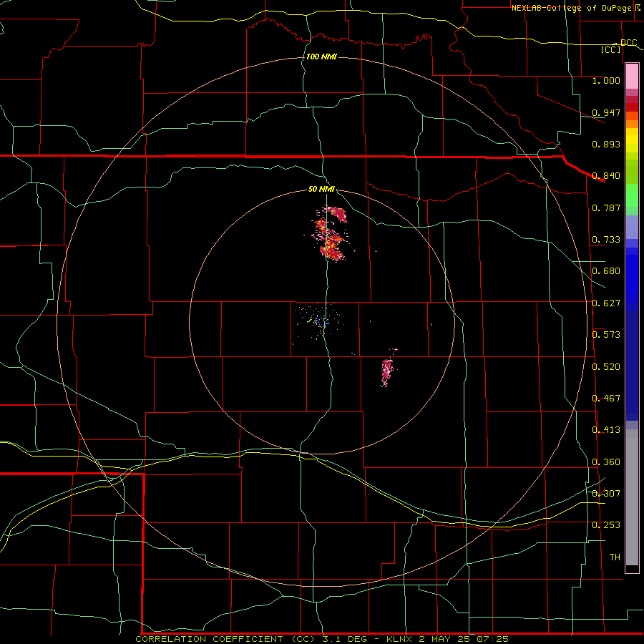Click the 0.520 color scale value
The height and width of the screenshot is (644, 644).
click(606, 367)
